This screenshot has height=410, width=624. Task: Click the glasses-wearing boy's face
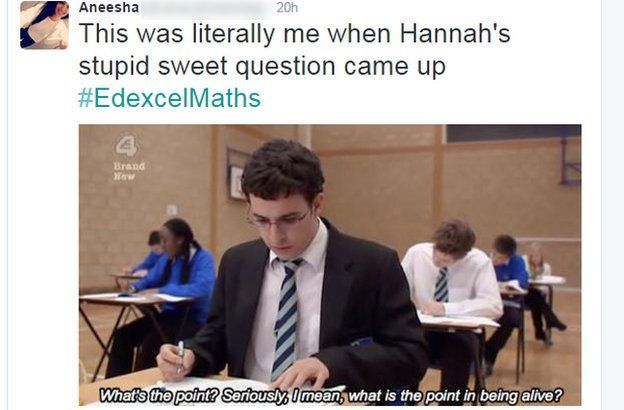click(281, 225)
